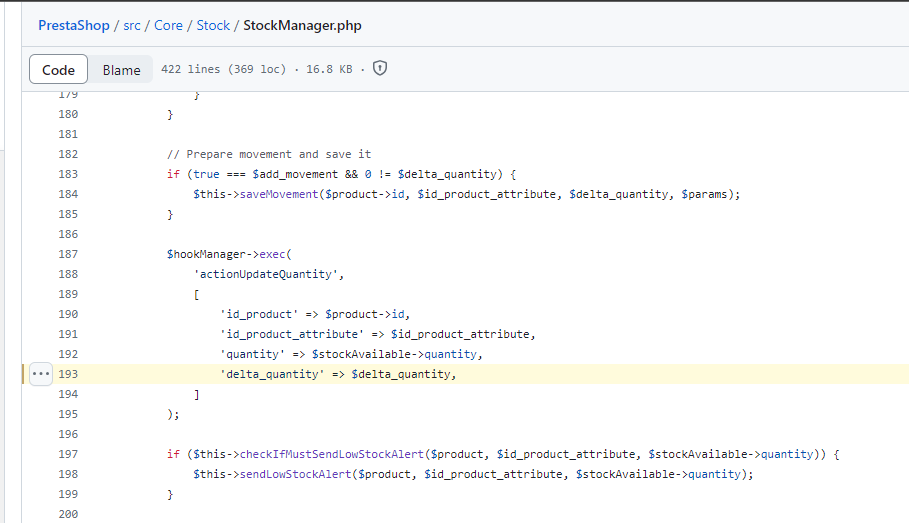Click the 'quantity' array key on line 192

253,354
